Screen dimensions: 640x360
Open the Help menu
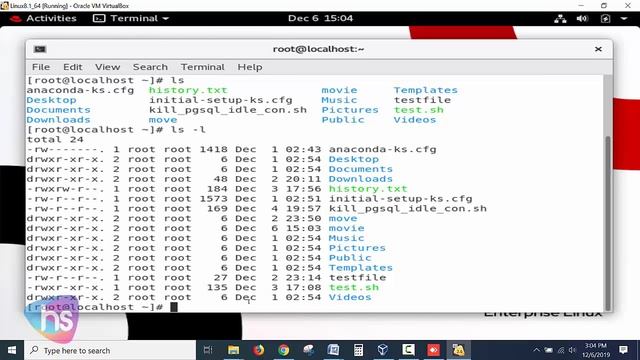[x=250, y=67]
